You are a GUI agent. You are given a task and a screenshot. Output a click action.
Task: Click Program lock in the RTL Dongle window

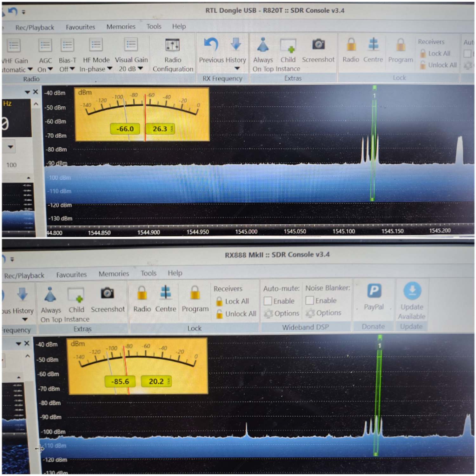(400, 50)
